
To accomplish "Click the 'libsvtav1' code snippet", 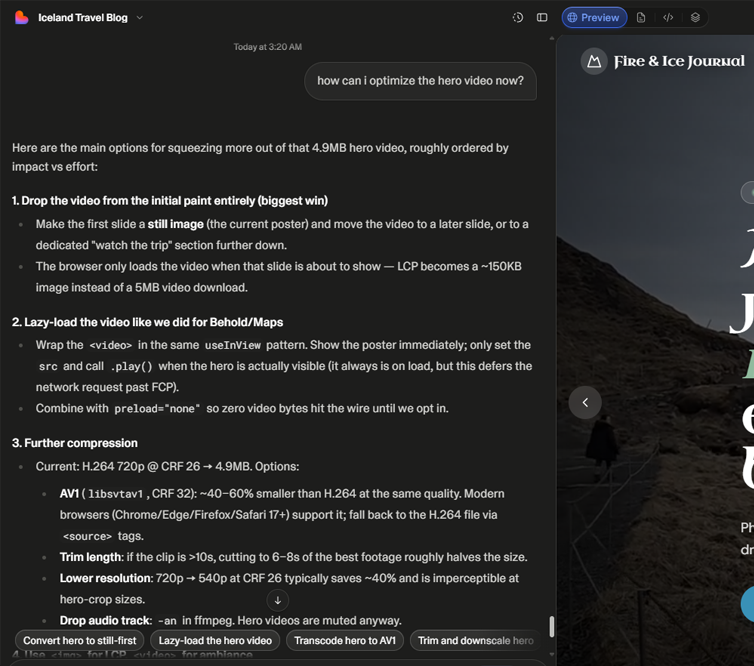I will click(115, 494).
